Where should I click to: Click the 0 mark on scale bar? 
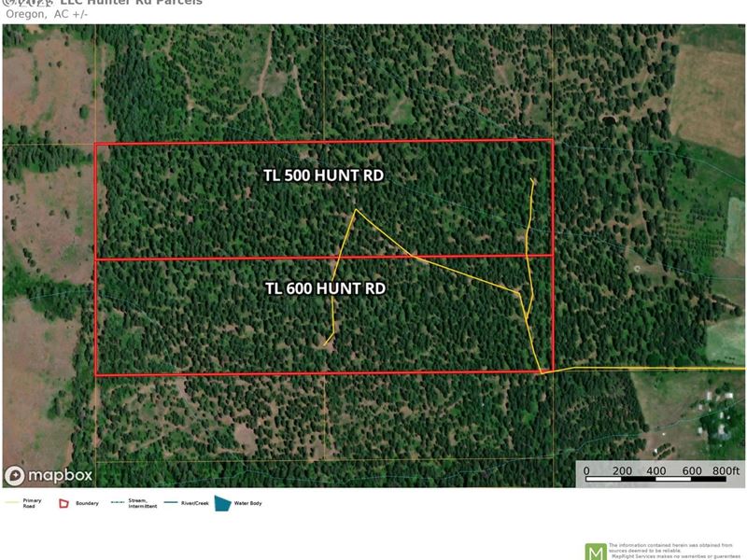point(586,471)
